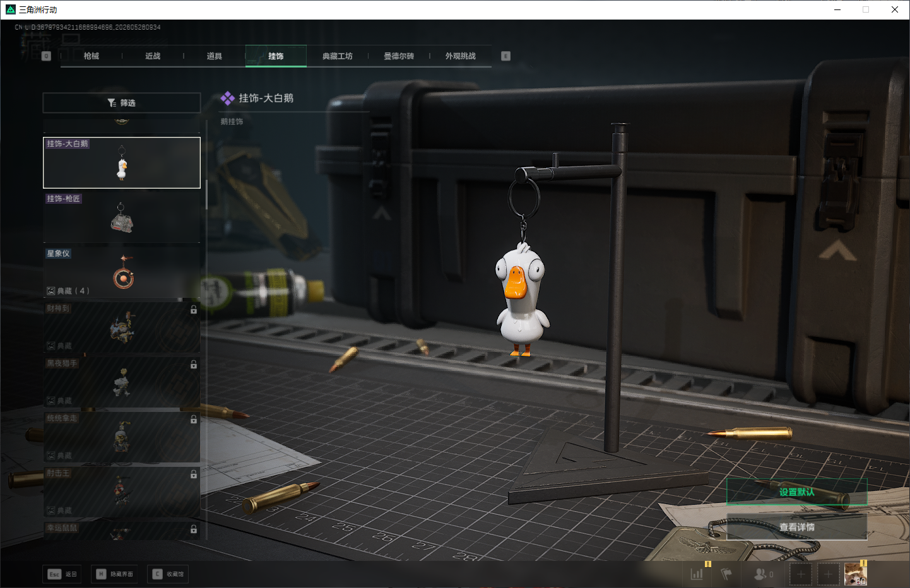Click the 设置默认 button
The width and height of the screenshot is (910, 588).
(x=797, y=492)
